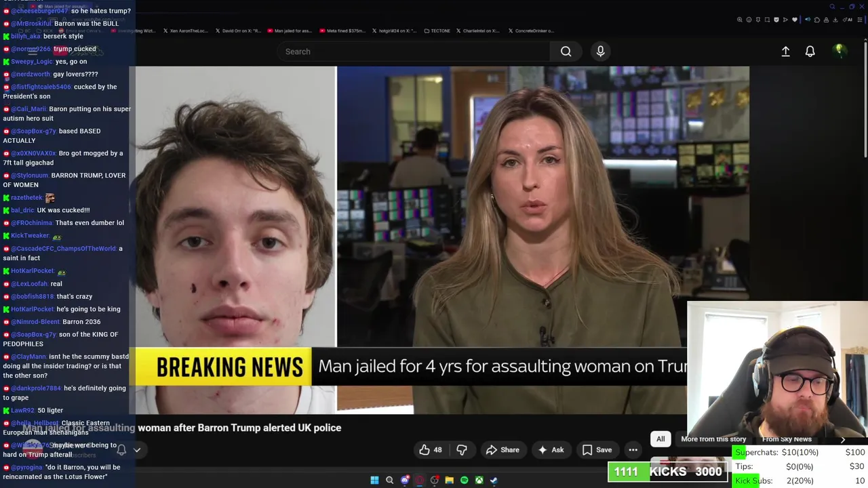The image size is (868, 488).
Task: Open File Explorer from the taskbar
Action: click(x=450, y=481)
